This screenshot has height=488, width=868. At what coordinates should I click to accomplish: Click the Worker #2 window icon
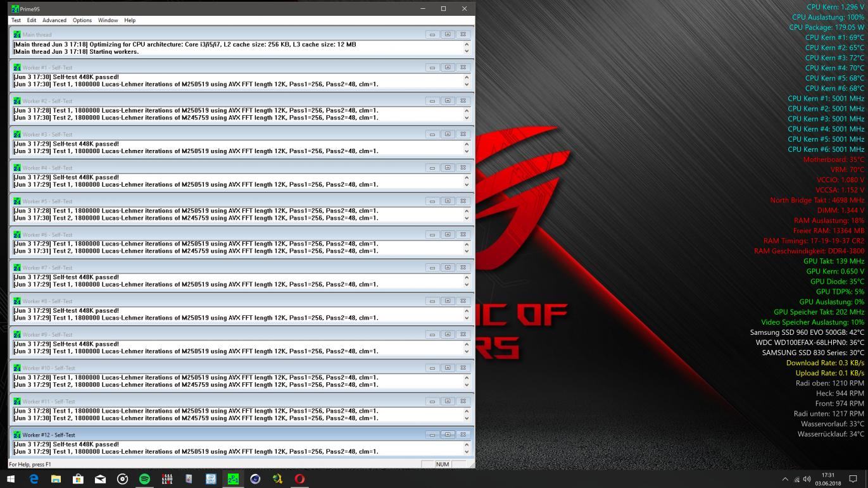17,101
